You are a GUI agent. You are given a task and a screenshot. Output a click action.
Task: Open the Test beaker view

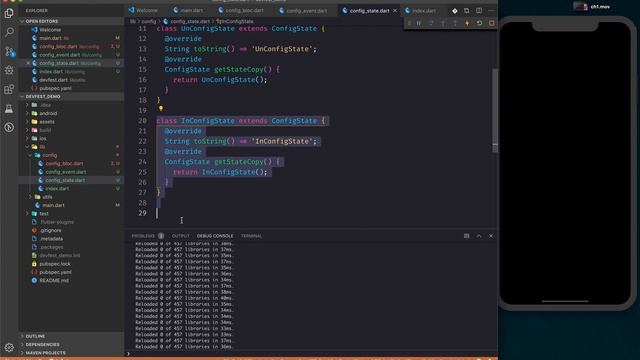tap(9, 109)
